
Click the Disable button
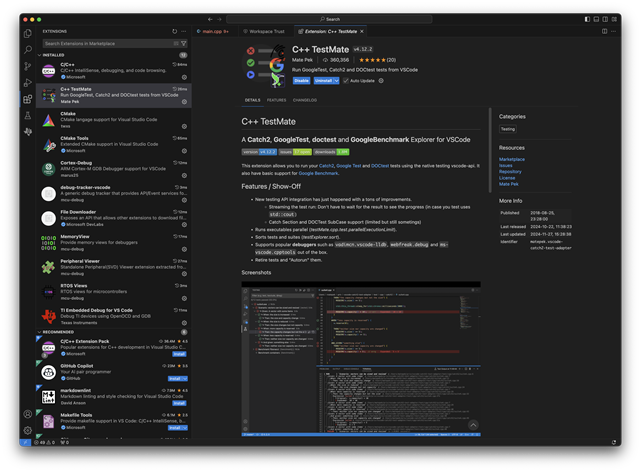coord(302,81)
